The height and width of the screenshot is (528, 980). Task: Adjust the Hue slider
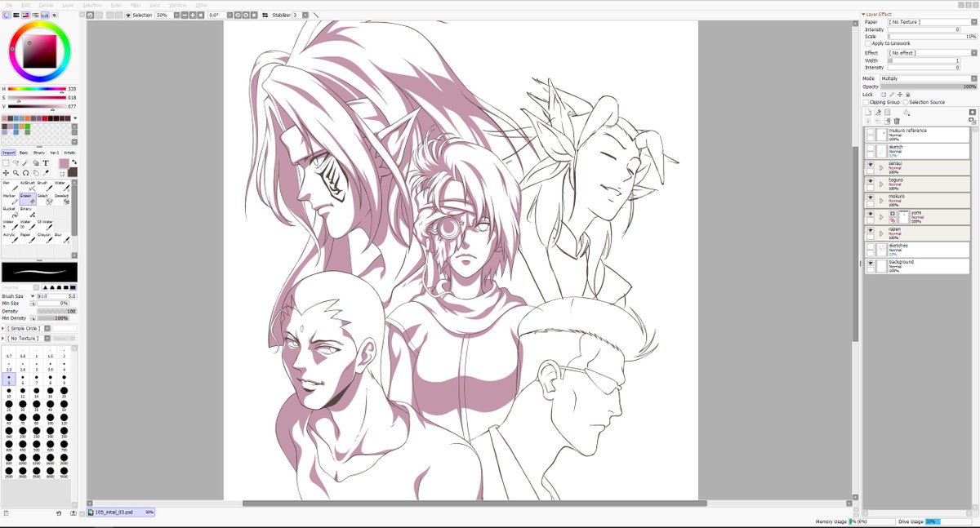coord(37,88)
